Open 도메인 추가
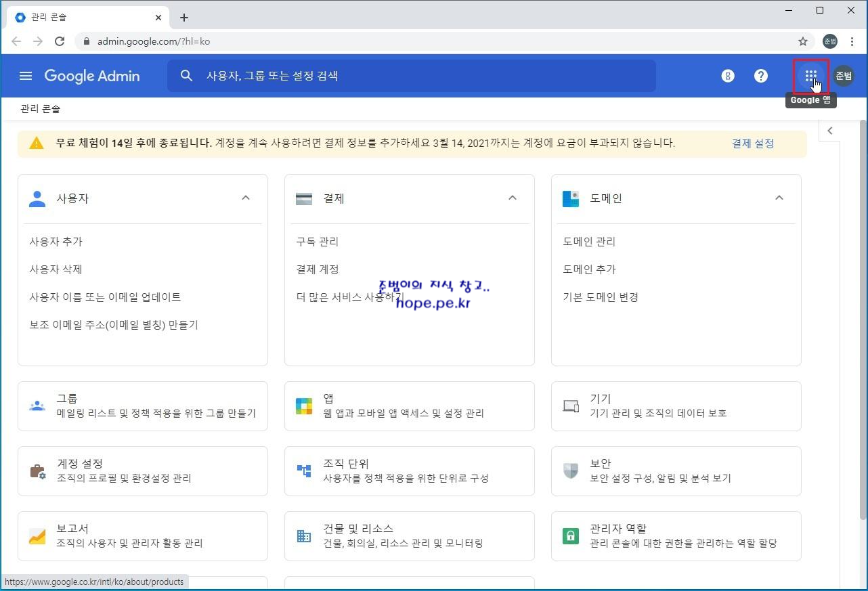Screen dimensions: 868x591 (x=589, y=269)
